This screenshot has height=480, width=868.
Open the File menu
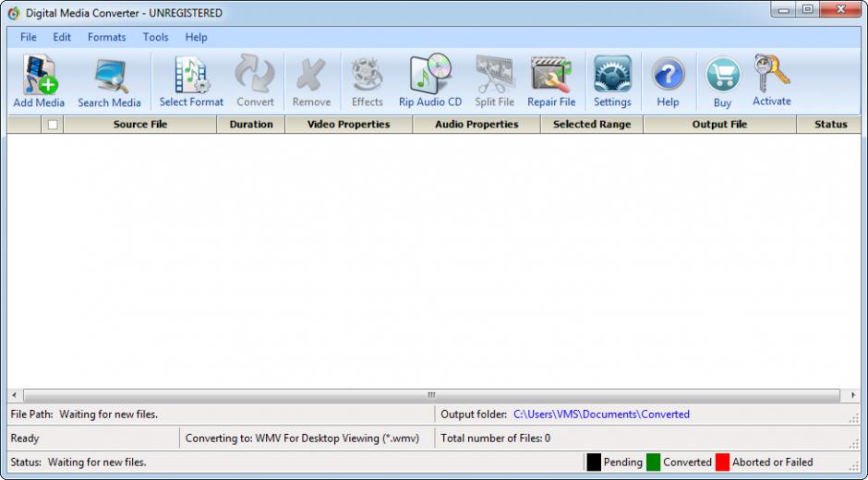coord(29,37)
